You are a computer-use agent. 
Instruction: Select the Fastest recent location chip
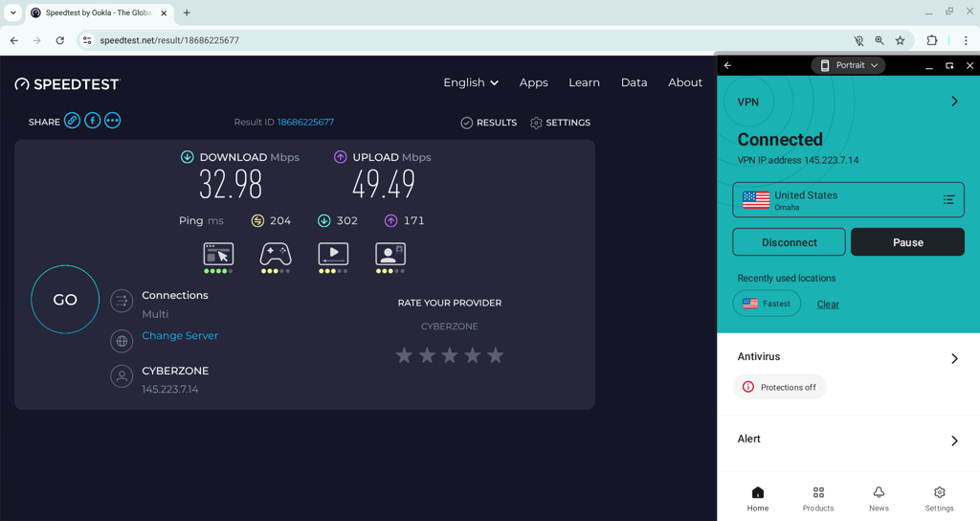point(767,304)
